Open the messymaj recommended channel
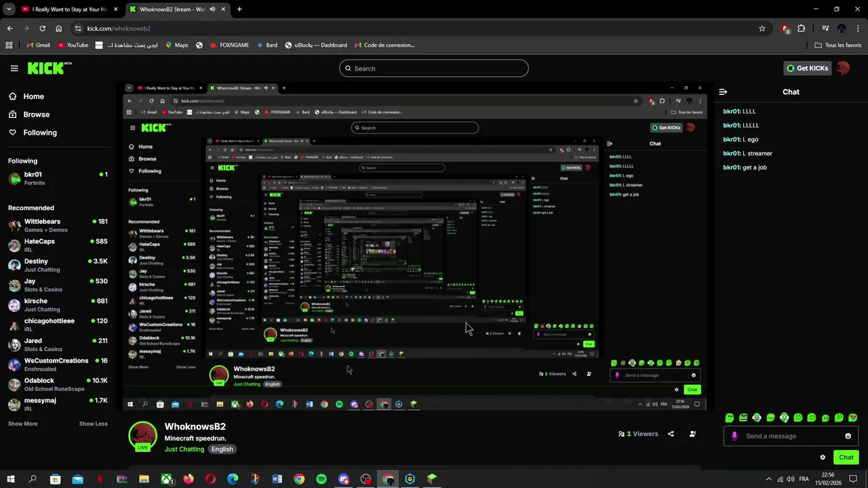This screenshot has height=488, width=868. pos(58,404)
